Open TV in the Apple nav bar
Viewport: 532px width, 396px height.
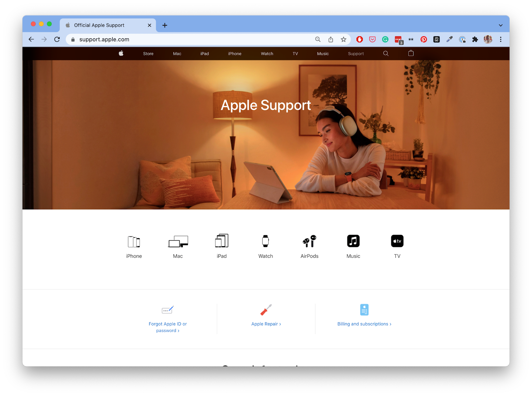(x=295, y=54)
